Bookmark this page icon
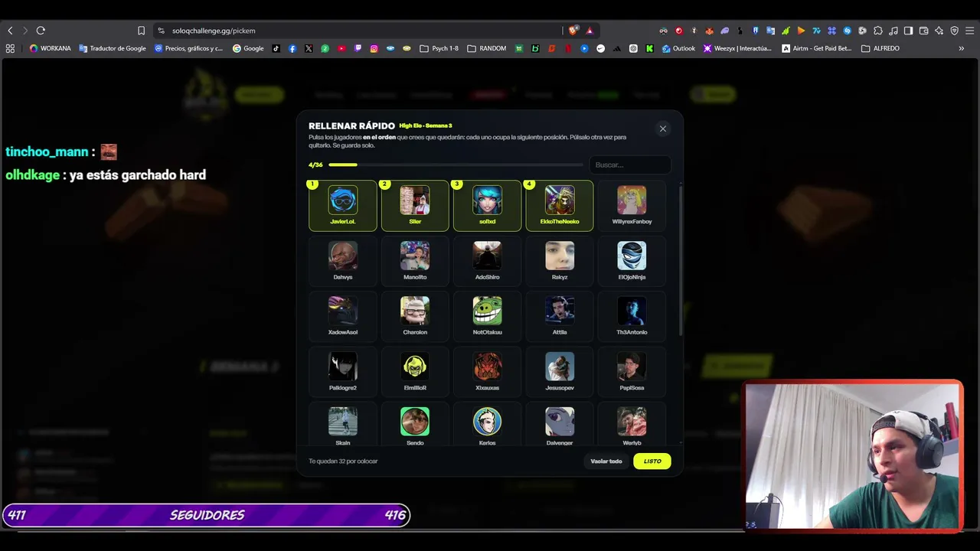 [141, 31]
